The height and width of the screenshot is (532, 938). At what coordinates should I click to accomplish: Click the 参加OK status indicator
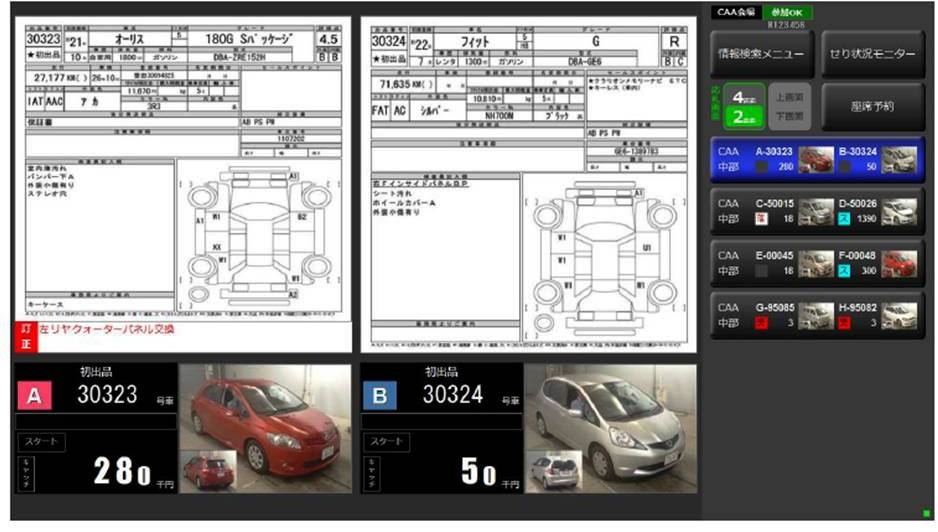click(787, 12)
